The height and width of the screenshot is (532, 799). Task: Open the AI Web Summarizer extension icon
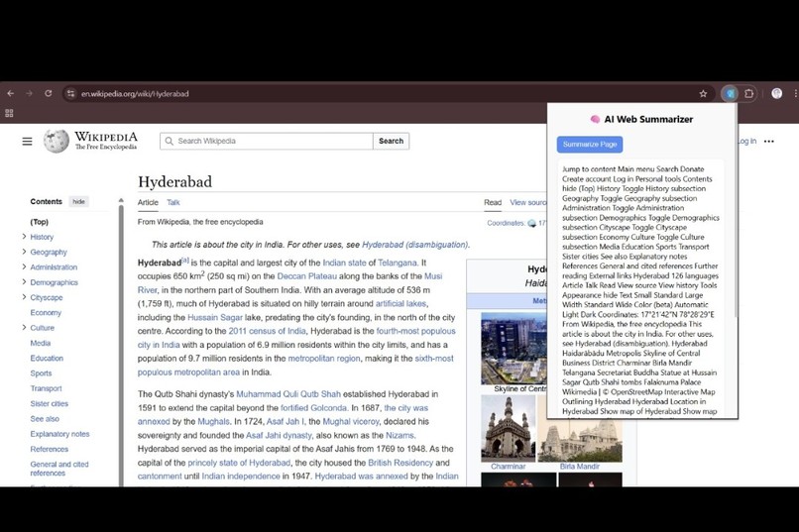click(x=731, y=94)
